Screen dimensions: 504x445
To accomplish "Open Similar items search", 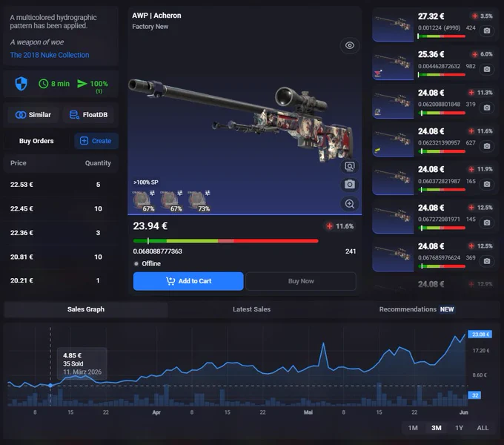I will [33, 115].
